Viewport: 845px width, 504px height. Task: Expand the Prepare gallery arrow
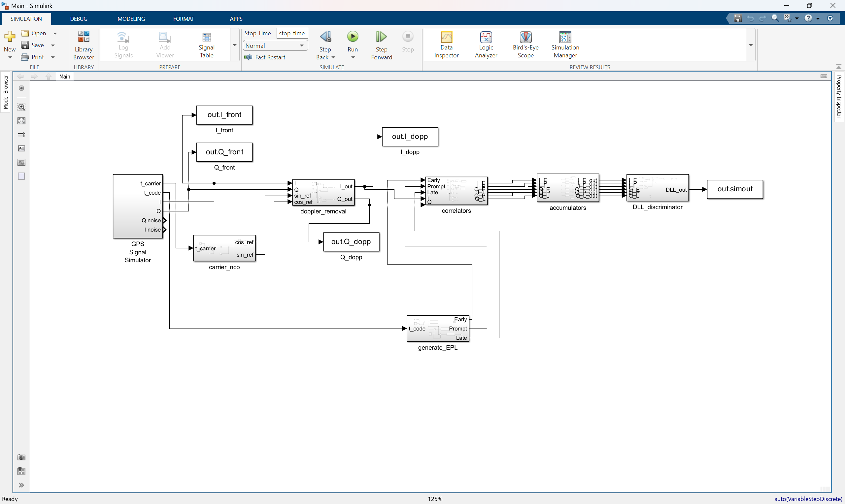coord(234,45)
